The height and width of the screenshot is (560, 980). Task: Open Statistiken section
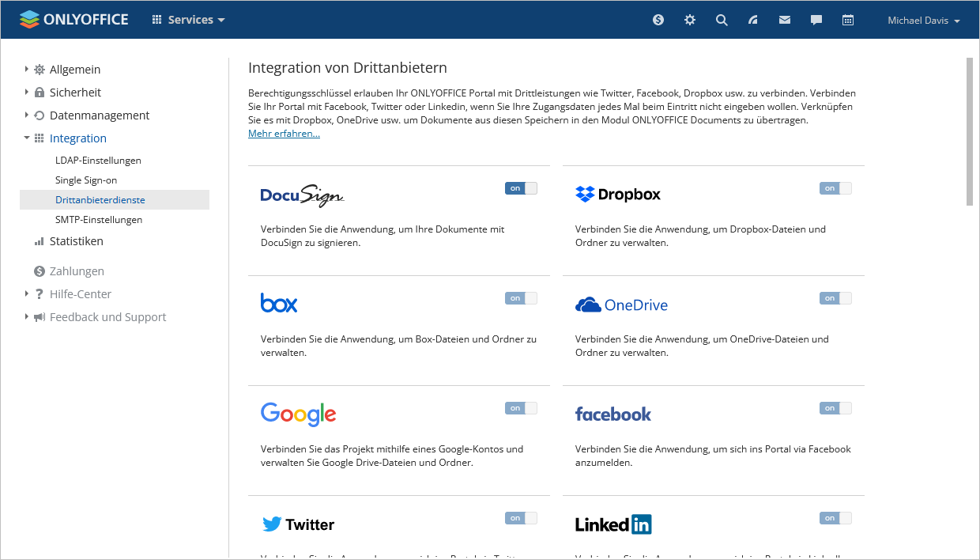(x=77, y=241)
